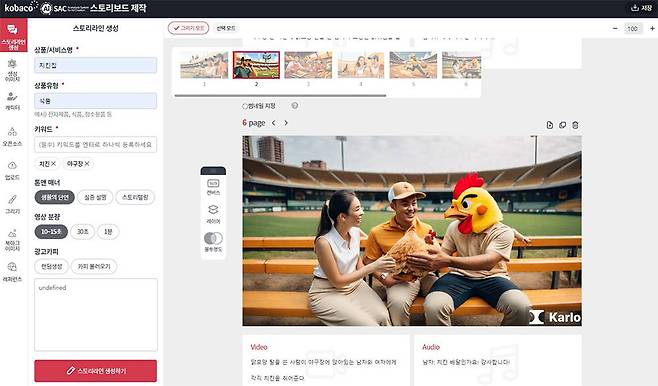
Task: Open the mountain image icon sidebar panel
Action: 13,240
